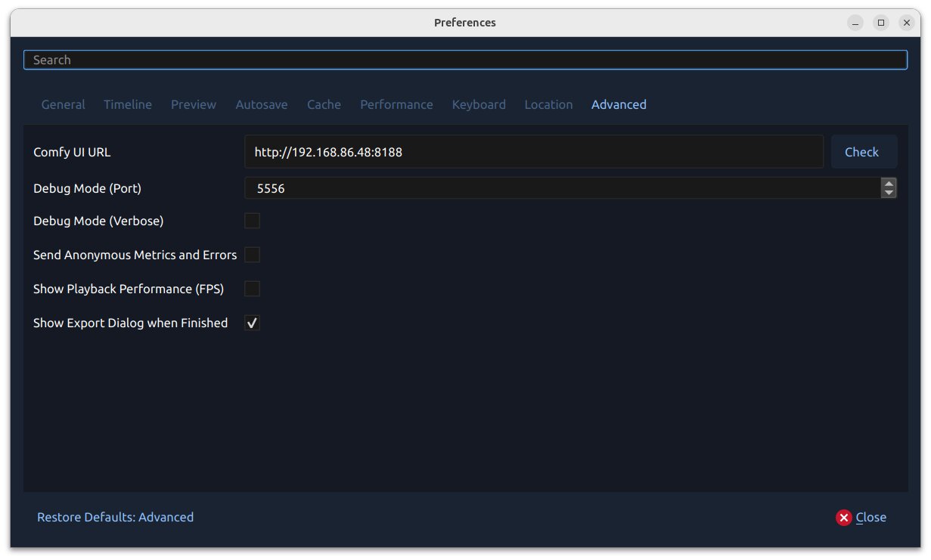Viewport: 931px width, 560px height.
Task: Open the Autosave preferences tab
Action: click(262, 104)
